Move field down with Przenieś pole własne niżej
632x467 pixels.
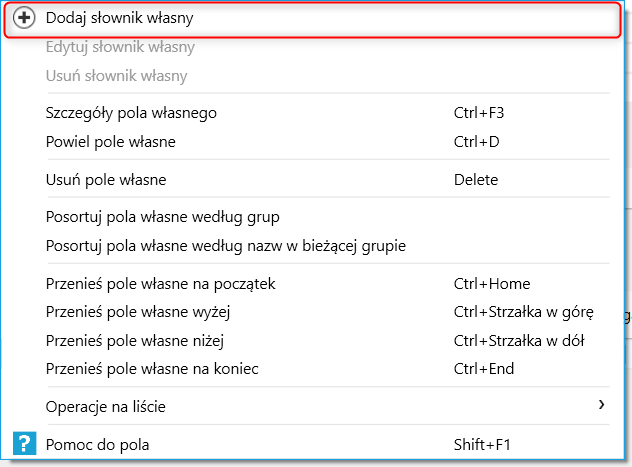tap(137, 341)
